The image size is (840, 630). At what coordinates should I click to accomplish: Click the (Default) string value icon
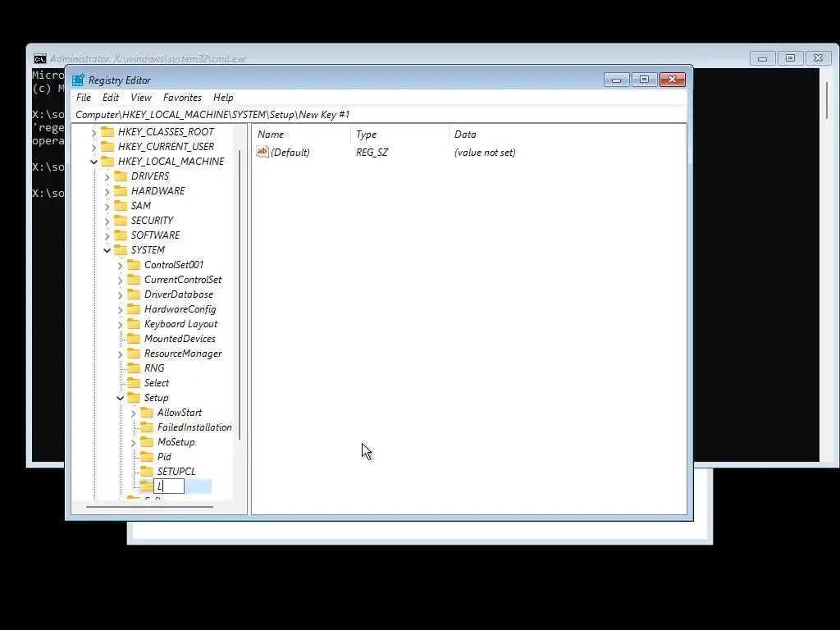point(262,152)
